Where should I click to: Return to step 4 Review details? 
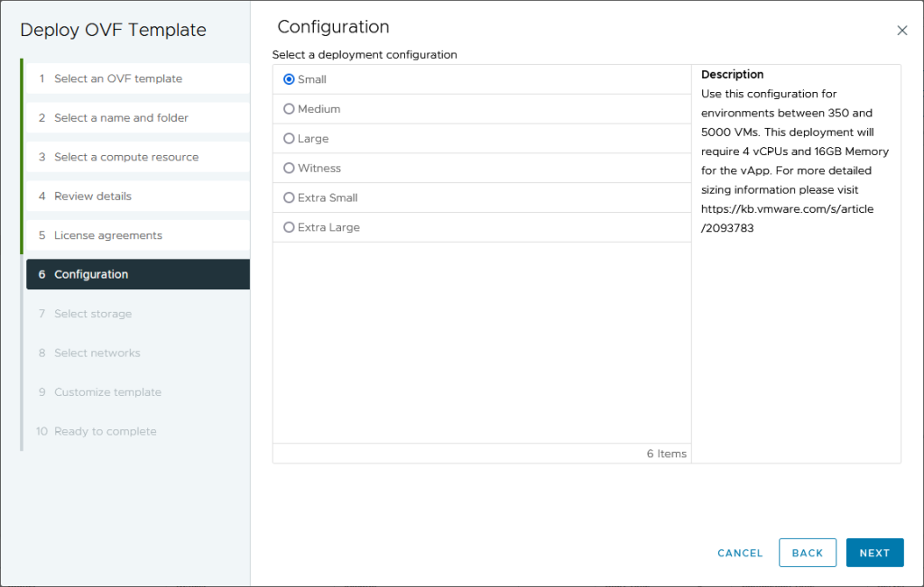tap(138, 196)
